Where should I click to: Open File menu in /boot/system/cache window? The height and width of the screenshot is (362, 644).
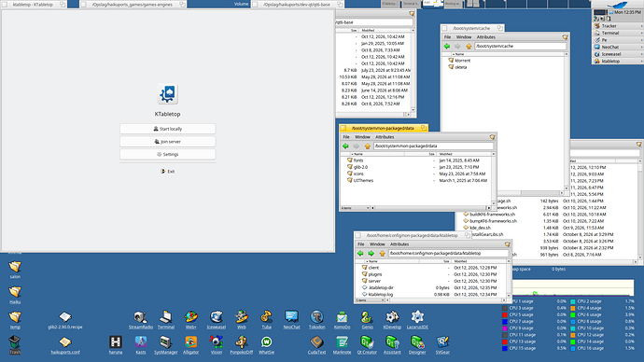pyautogui.click(x=447, y=37)
